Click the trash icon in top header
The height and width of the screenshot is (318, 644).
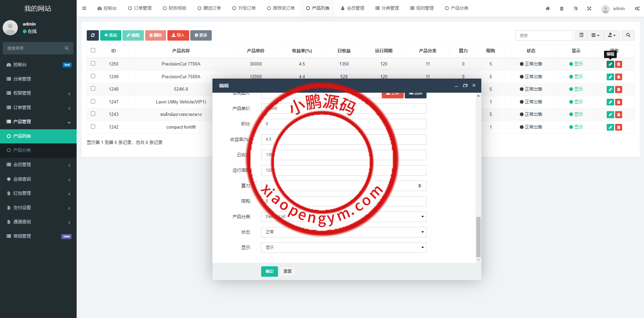pyautogui.click(x=562, y=8)
